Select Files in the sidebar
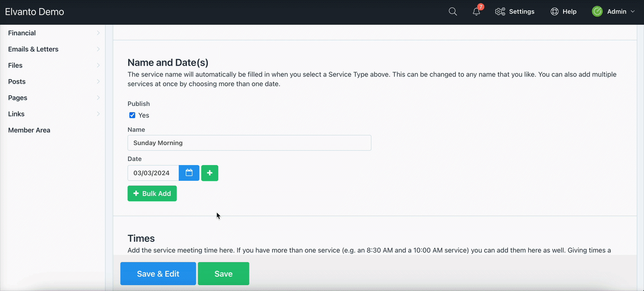This screenshot has width=644, height=291. [x=15, y=65]
